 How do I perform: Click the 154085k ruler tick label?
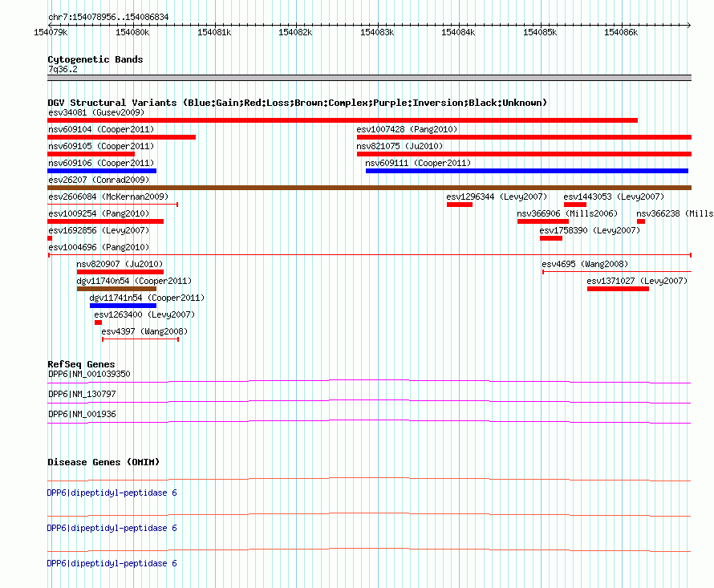(540, 32)
